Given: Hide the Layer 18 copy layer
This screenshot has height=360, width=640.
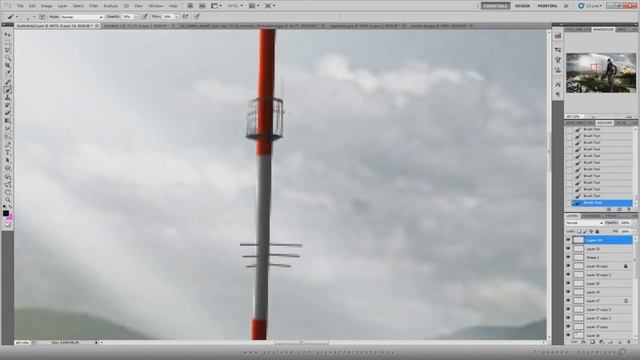Looking at the screenshot, I should [568, 266].
